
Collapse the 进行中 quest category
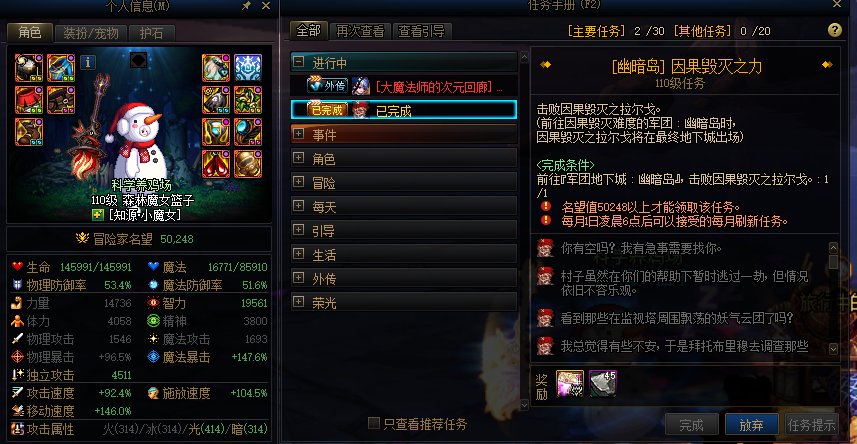(x=298, y=62)
